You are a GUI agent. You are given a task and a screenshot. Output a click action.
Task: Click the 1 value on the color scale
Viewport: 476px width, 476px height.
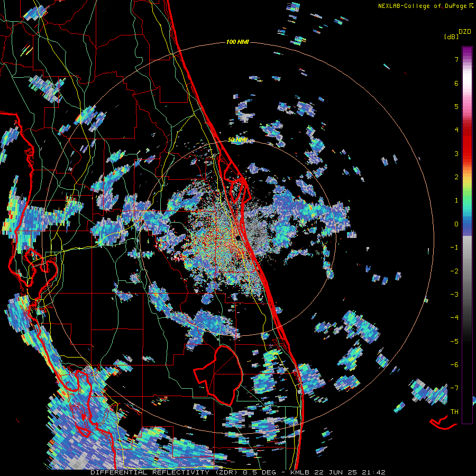456,200
